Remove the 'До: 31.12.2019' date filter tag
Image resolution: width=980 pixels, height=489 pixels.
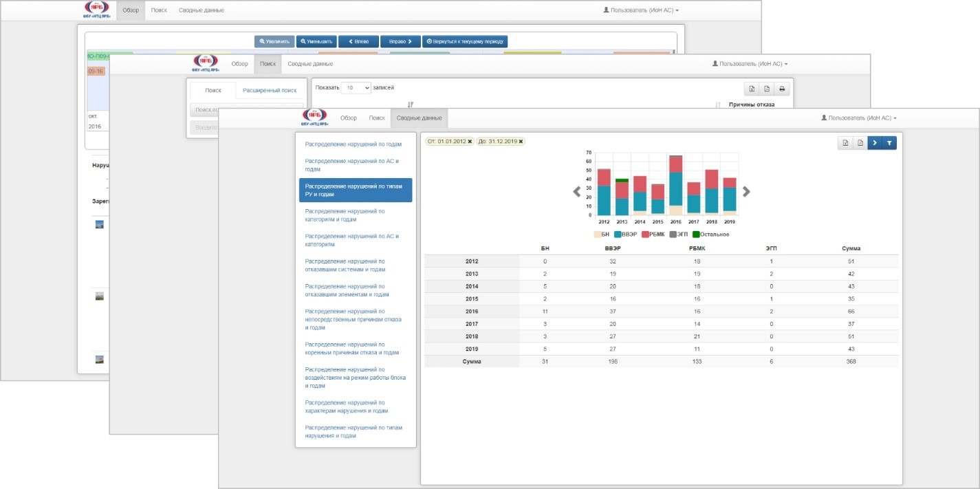click(521, 142)
